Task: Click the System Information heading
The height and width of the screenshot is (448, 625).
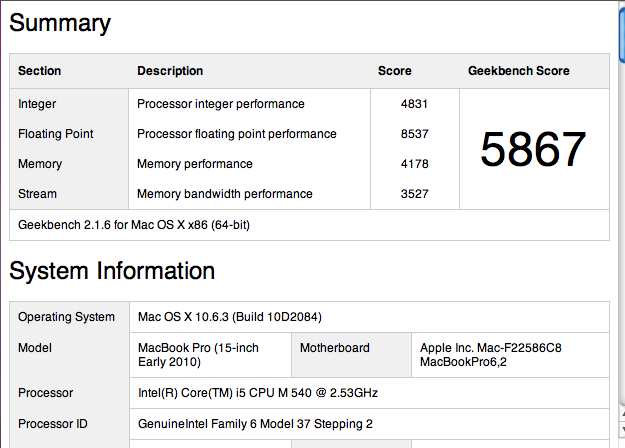Action: (112, 271)
